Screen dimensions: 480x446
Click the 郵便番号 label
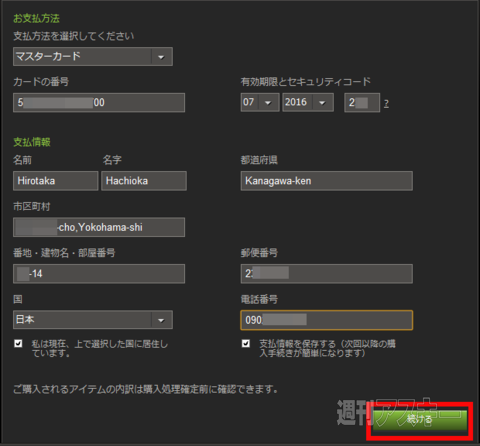(259, 253)
